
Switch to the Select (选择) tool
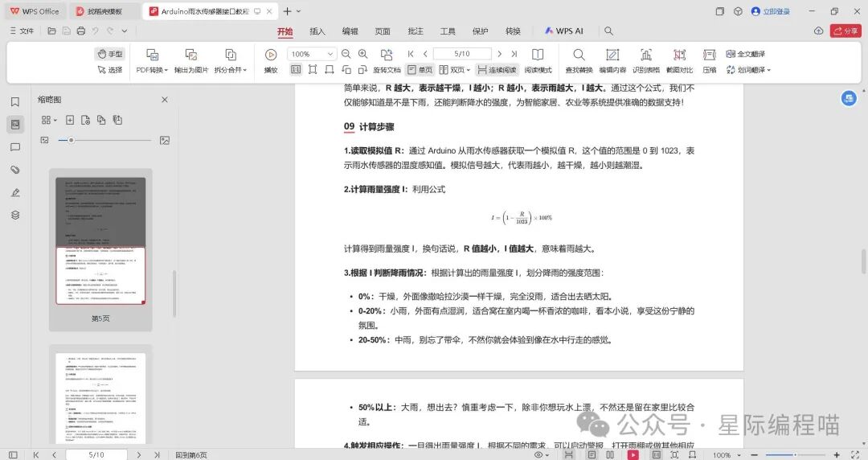click(110, 70)
